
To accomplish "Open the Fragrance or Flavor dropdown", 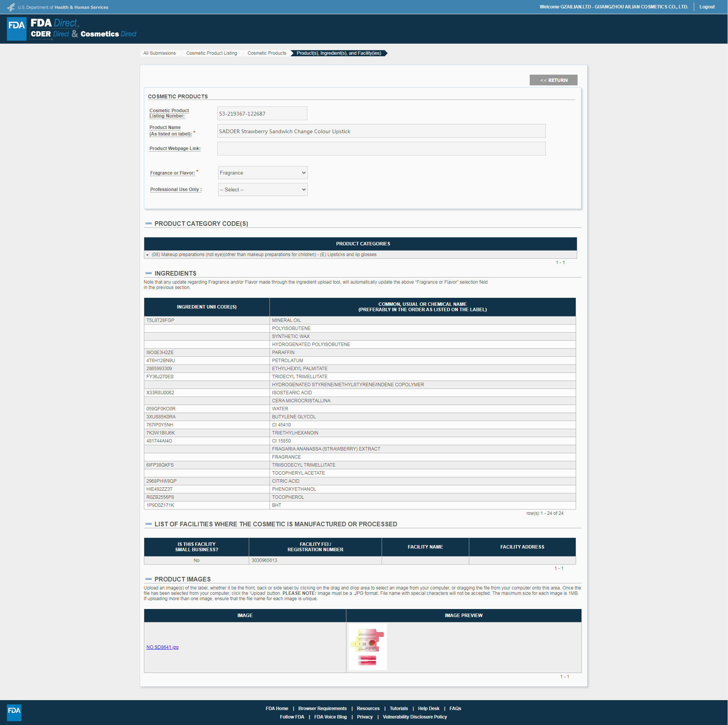I will [x=263, y=173].
